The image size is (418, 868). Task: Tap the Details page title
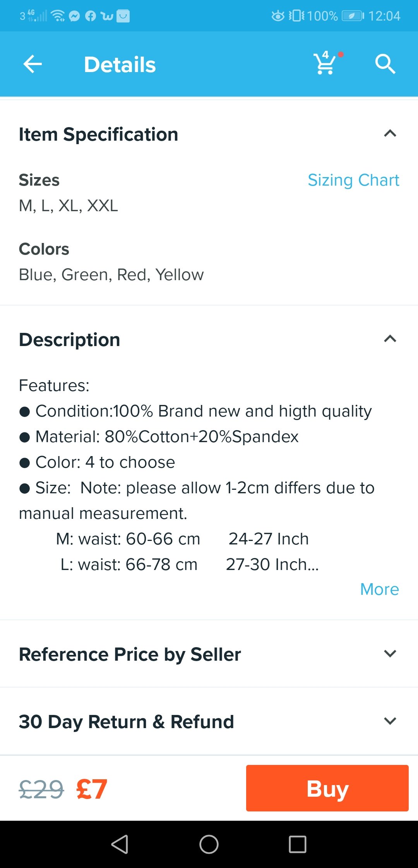(120, 65)
